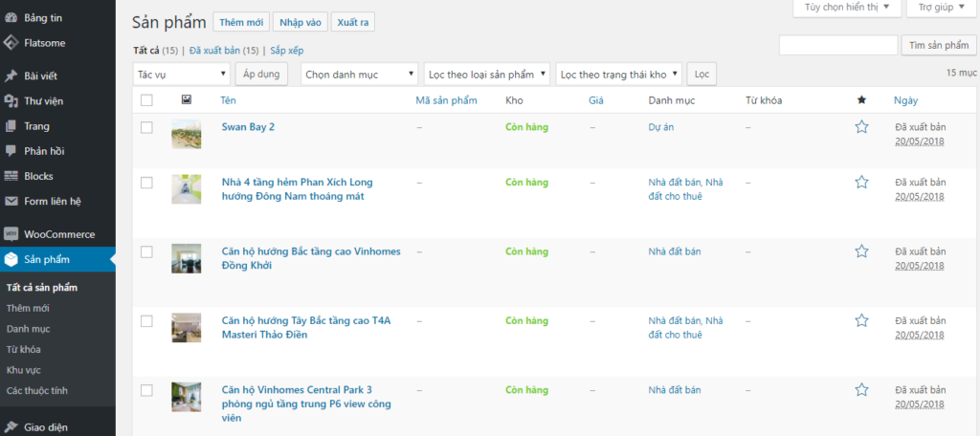This screenshot has width=980, height=436.
Task: Open Phan Xích Long house thumbnail
Action: [x=187, y=189]
